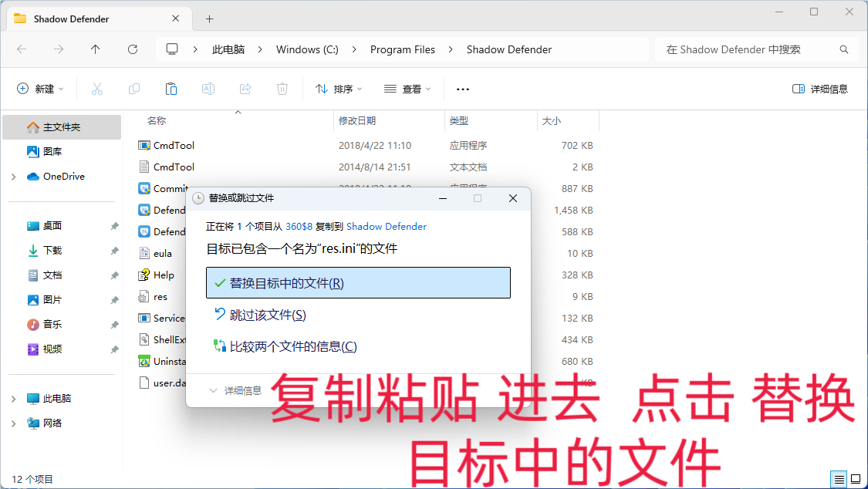The image size is (868, 489).
Task: Click the Share icon in toolbar
Action: point(245,89)
